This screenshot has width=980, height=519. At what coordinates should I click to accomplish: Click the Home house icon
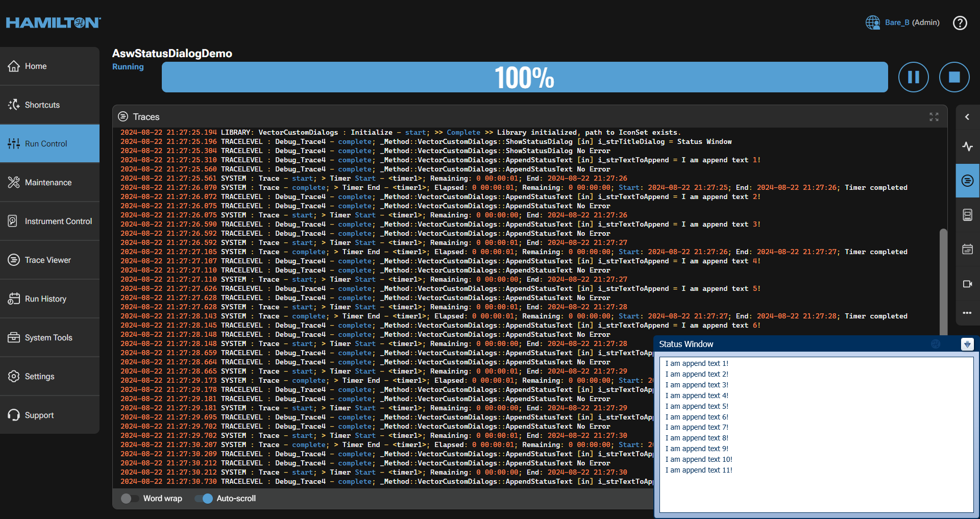coord(14,66)
